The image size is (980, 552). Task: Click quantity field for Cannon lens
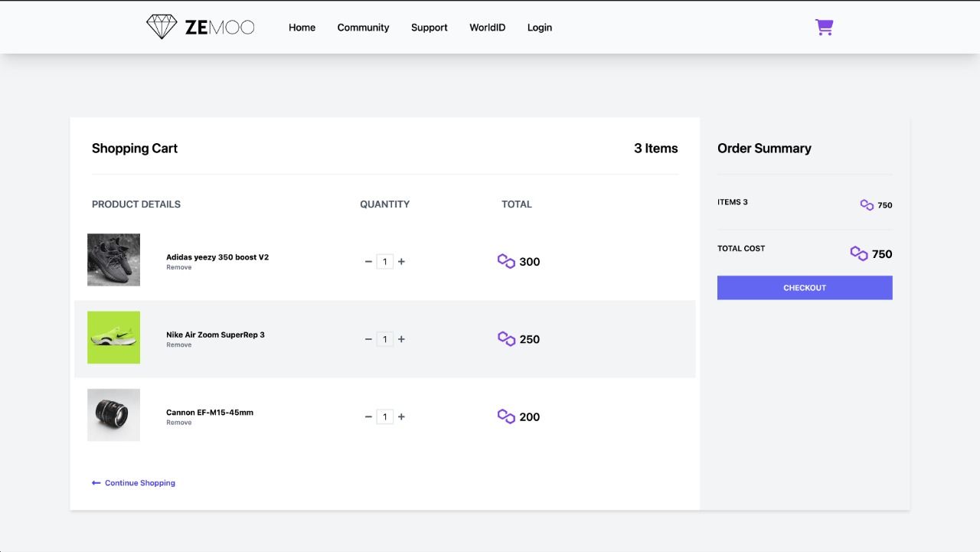(x=385, y=416)
